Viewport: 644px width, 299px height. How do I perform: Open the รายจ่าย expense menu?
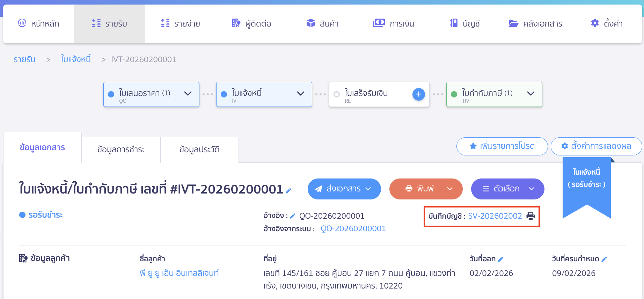180,24
